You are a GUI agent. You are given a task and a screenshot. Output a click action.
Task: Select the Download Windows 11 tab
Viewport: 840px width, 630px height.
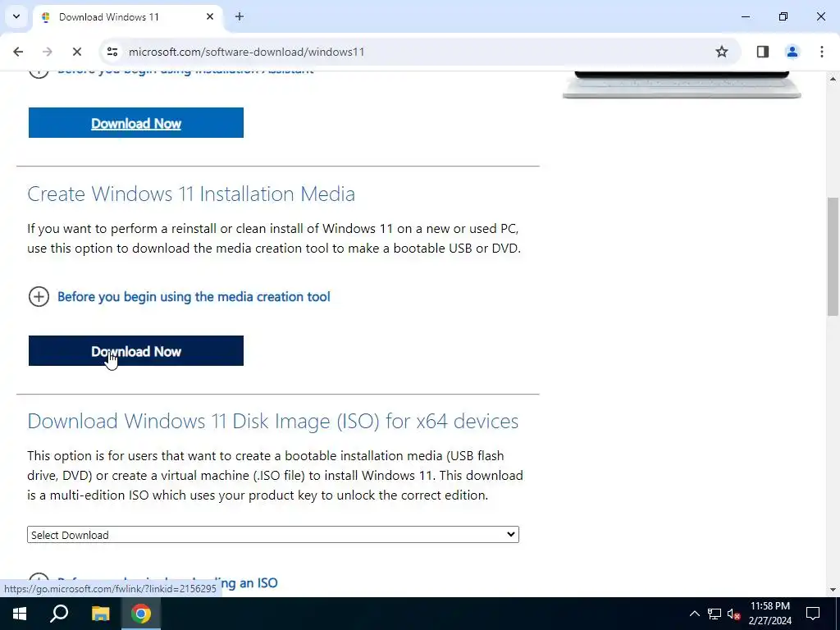pyautogui.click(x=127, y=17)
